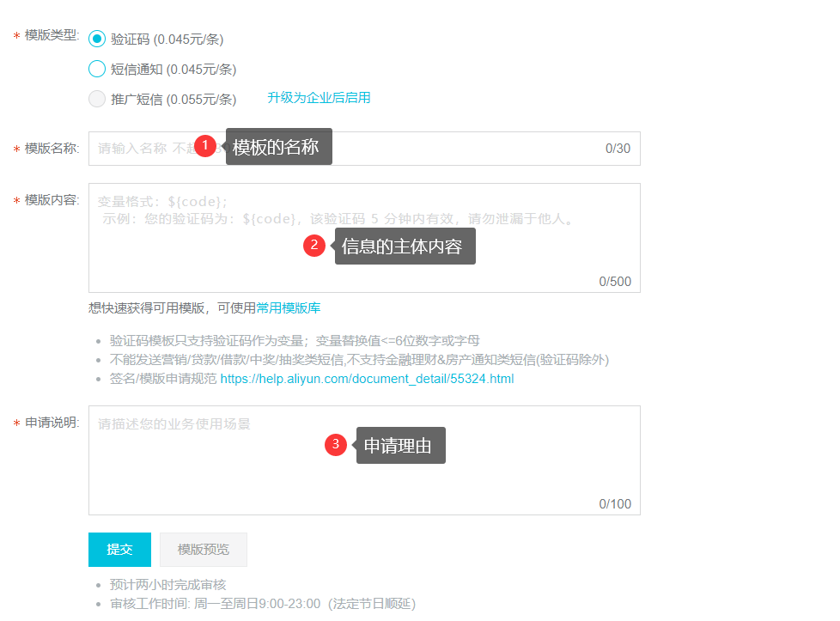
Task: Select the 模版类型 field label
Action: tap(52, 35)
